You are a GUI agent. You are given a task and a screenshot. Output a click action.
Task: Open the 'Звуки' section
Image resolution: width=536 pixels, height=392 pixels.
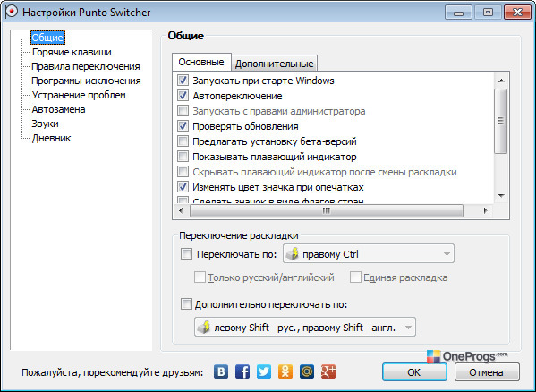(x=45, y=124)
